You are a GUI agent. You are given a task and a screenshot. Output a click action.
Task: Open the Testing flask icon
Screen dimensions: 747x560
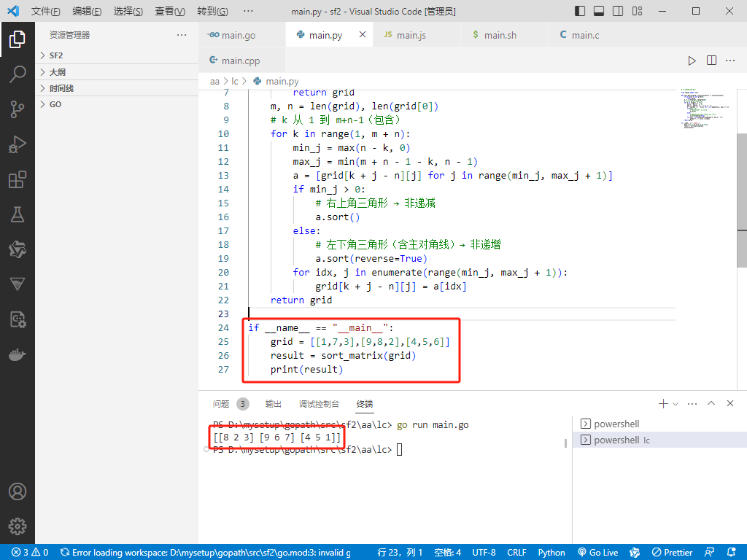pyautogui.click(x=18, y=215)
